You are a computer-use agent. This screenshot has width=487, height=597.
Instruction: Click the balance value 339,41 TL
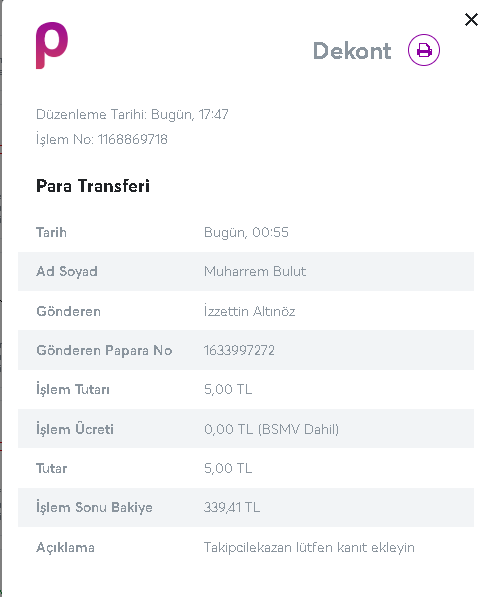click(232, 508)
